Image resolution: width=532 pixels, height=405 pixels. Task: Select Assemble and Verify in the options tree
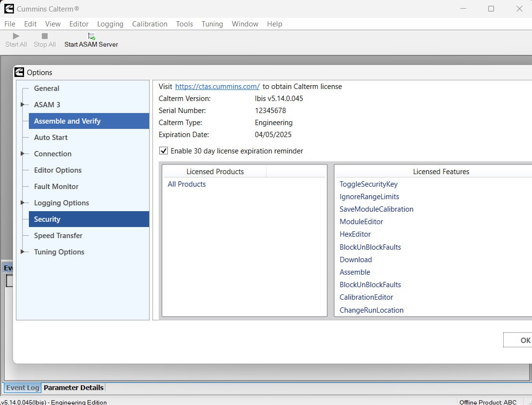point(89,121)
